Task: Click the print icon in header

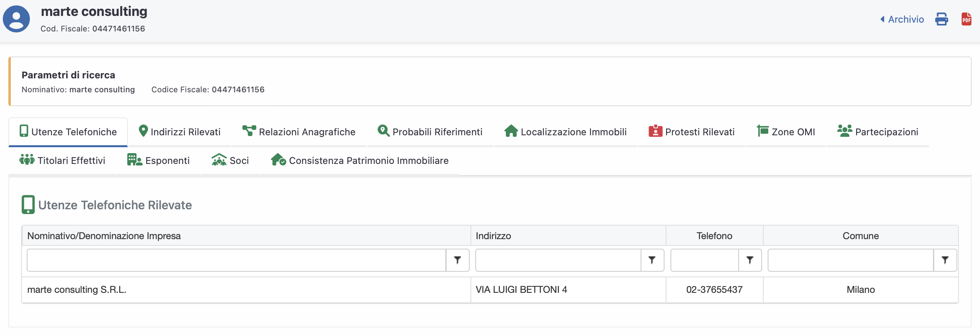Action: tap(941, 19)
